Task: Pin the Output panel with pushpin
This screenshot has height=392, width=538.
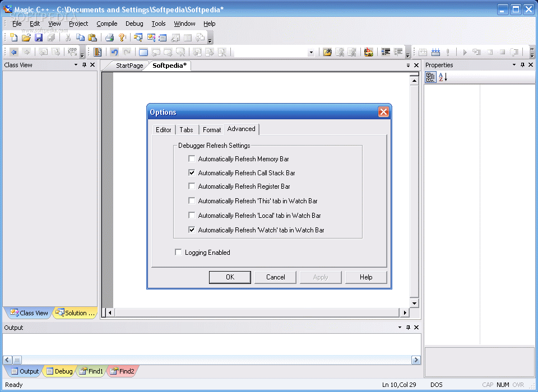Action: coord(409,327)
